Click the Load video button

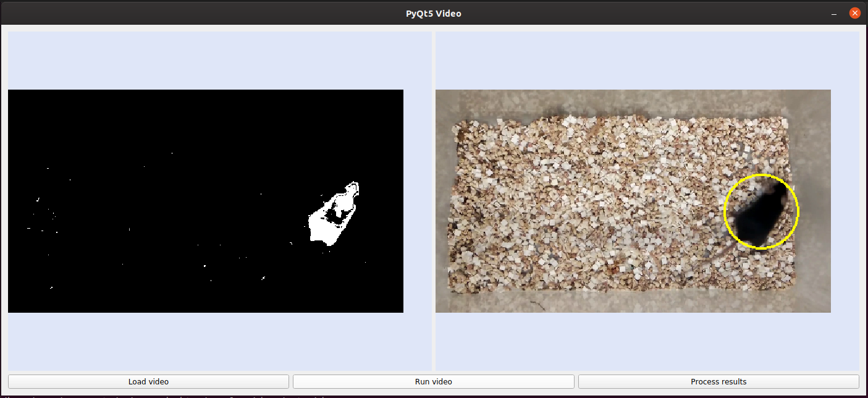pos(148,381)
